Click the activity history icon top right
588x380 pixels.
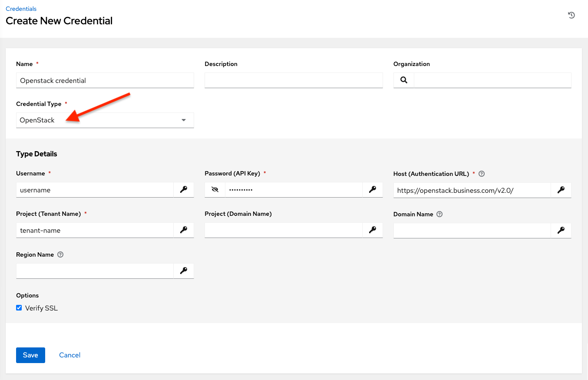point(571,15)
